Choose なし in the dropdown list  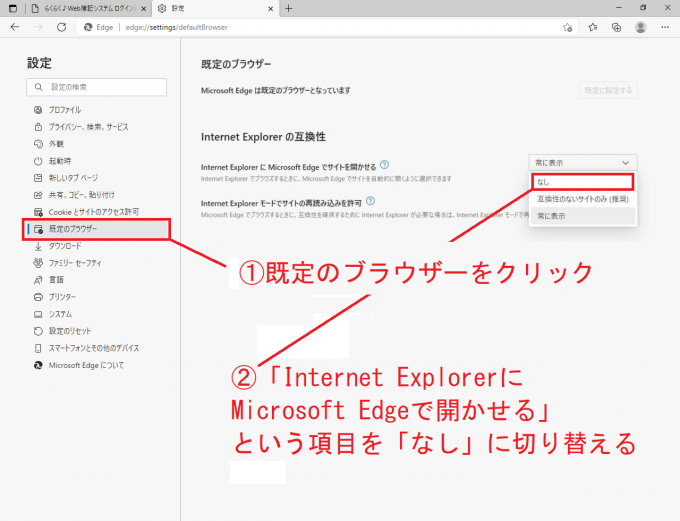pos(583,182)
